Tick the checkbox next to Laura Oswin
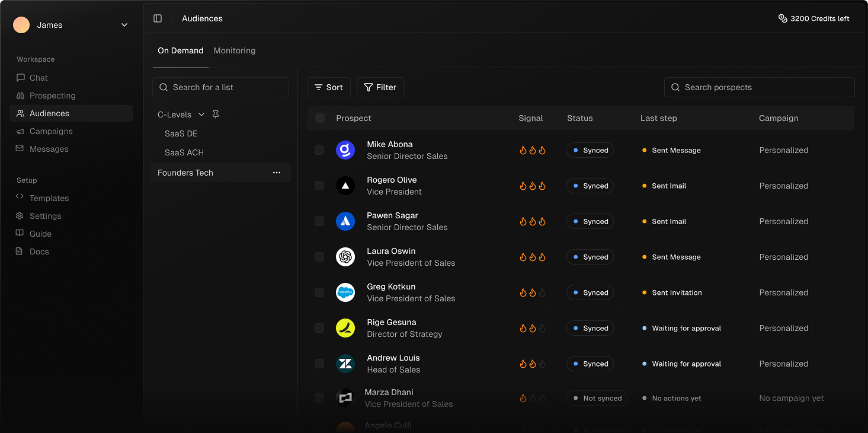This screenshot has height=433, width=868. tap(319, 257)
